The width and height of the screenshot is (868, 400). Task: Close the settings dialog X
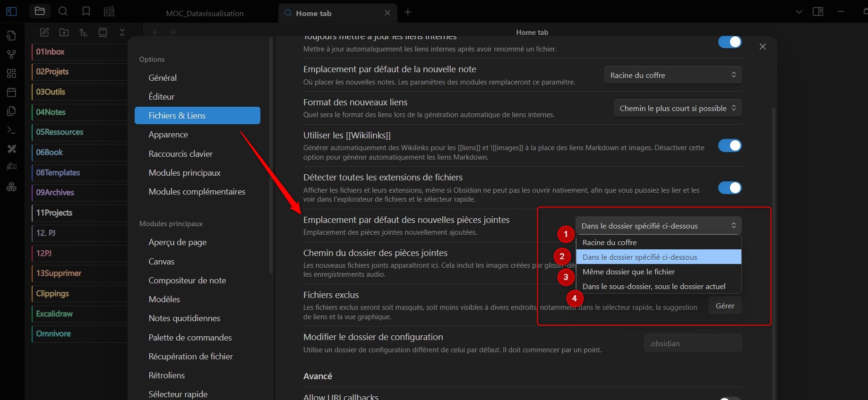[763, 46]
